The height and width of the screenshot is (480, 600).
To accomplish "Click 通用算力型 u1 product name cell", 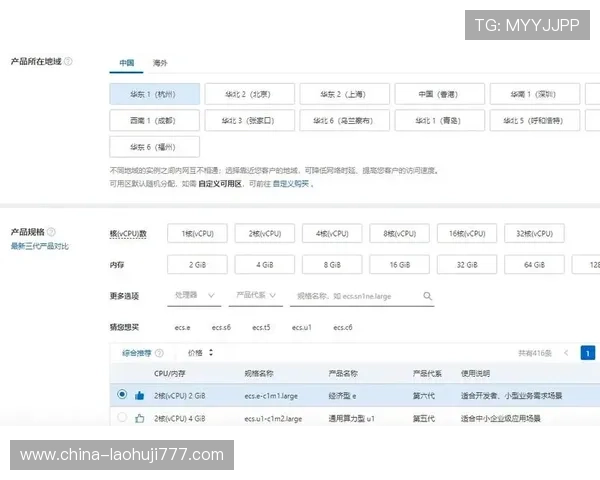I will 351,419.
